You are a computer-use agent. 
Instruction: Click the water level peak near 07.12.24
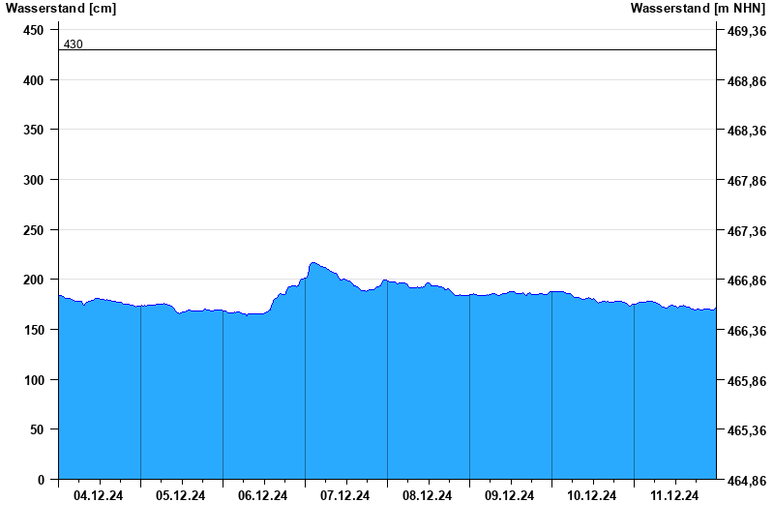pyautogui.click(x=313, y=263)
